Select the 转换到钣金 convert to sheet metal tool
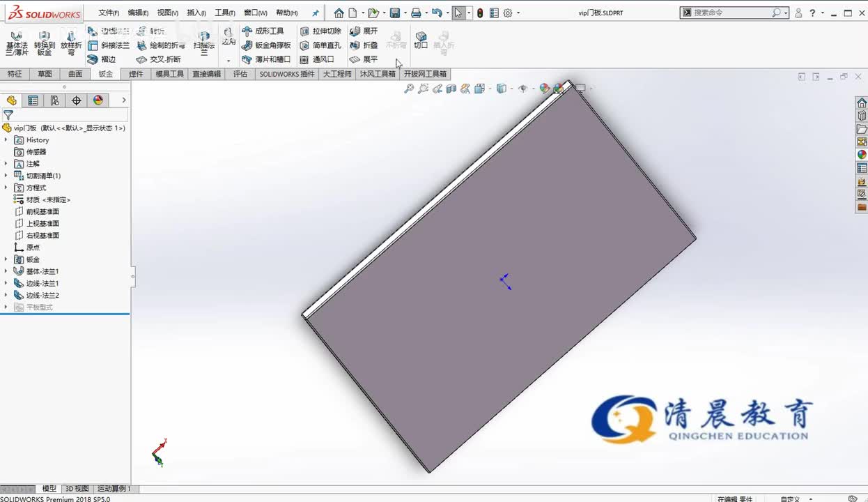 [44, 43]
